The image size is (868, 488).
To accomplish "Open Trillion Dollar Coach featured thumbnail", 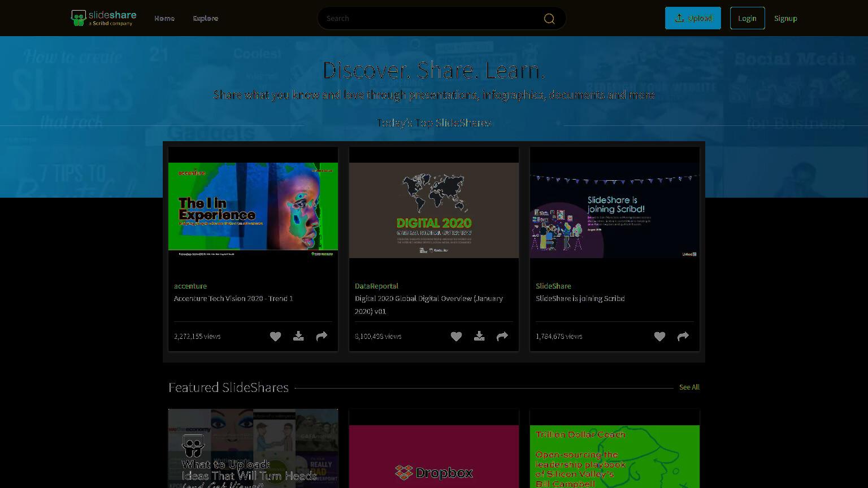I will point(615,456).
